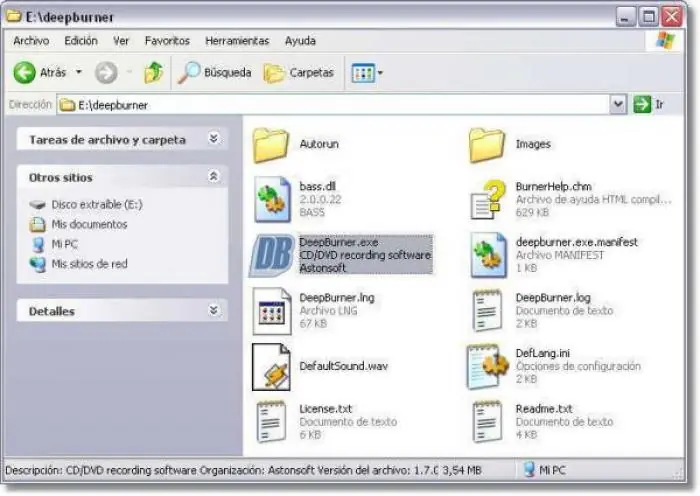Open the Búsqueda search tool
The image size is (700, 496).
click(x=214, y=72)
